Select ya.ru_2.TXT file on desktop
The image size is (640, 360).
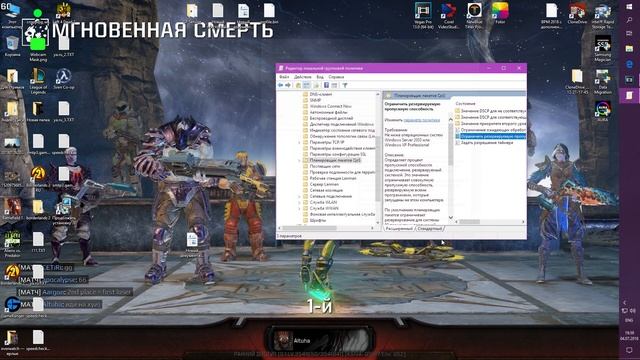[x=64, y=46]
